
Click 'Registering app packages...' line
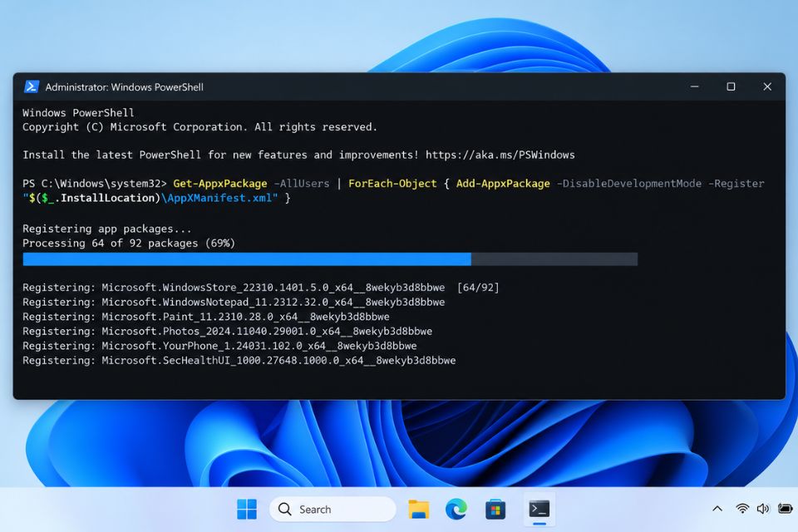pos(107,229)
